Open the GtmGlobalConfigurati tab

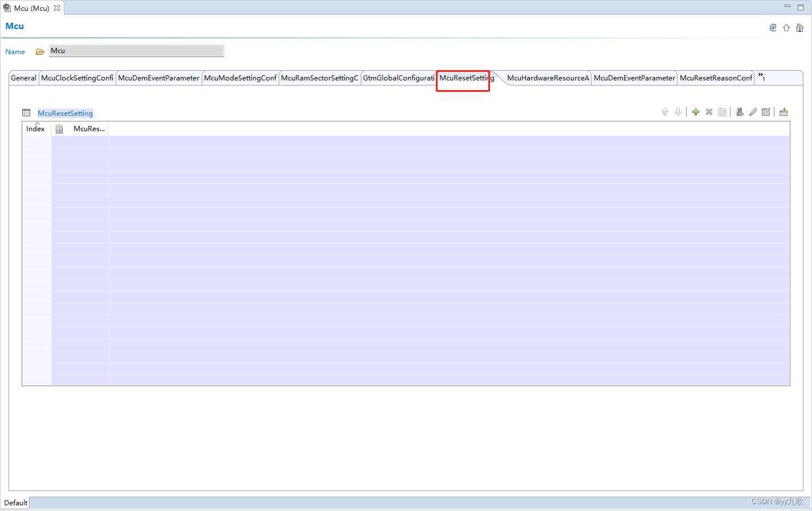399,78
